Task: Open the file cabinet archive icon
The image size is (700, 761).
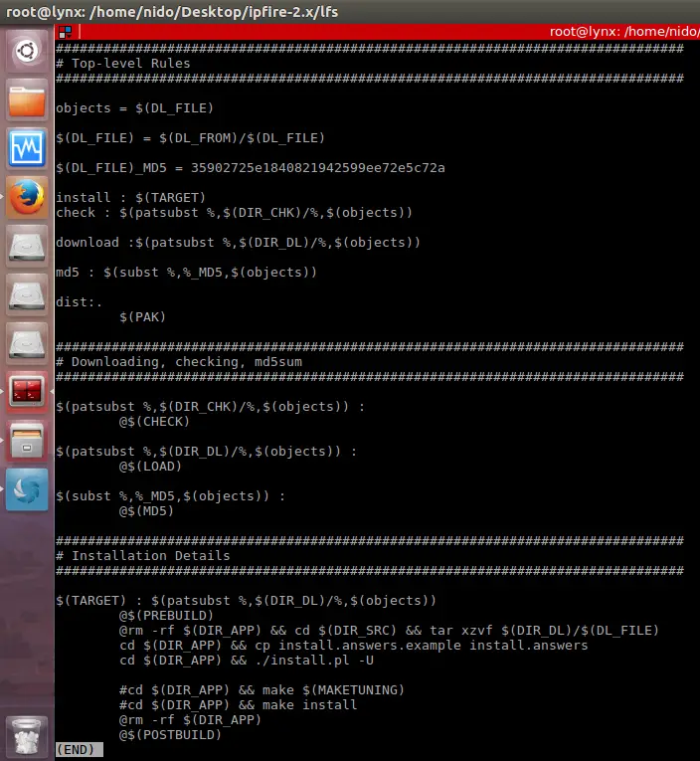Action: point(27,441)
